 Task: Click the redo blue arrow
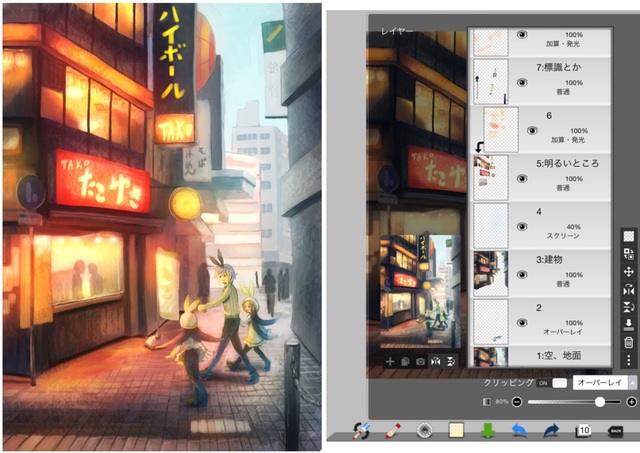tap(551, 431)
